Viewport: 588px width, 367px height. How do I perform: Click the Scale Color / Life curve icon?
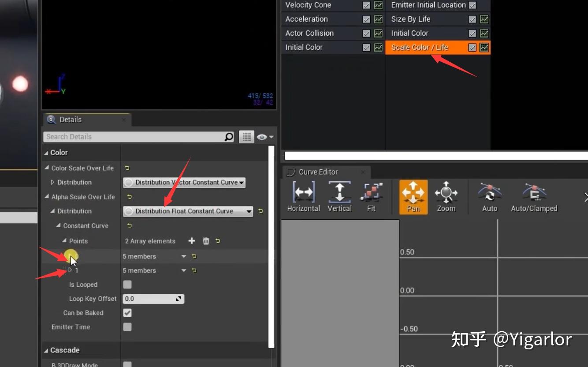pos(484,48)
